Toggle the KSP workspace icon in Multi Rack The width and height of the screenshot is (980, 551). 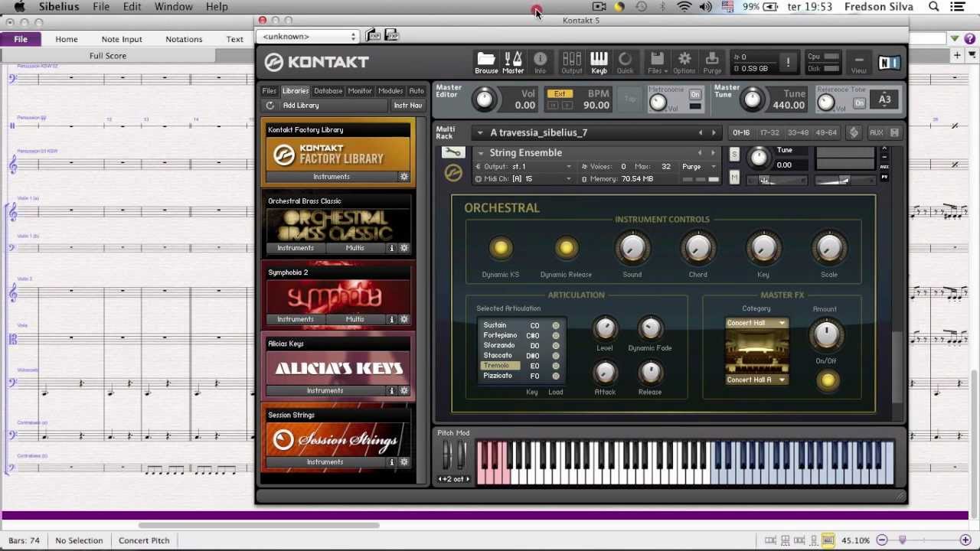tap(854, 132)
